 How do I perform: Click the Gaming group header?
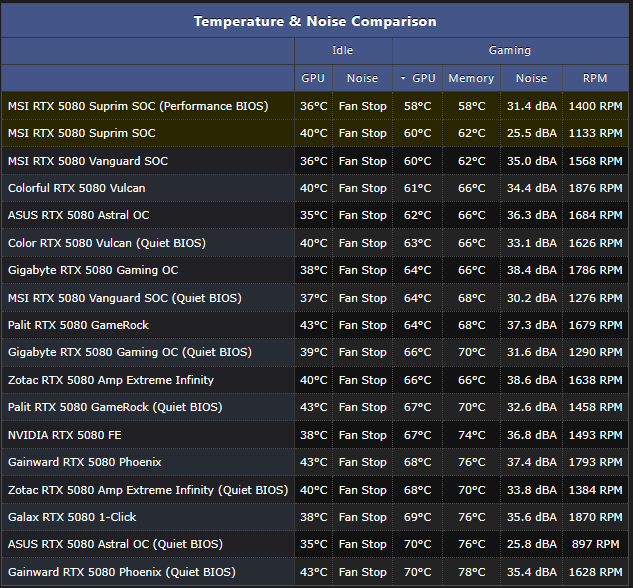[x=510, y=50]
